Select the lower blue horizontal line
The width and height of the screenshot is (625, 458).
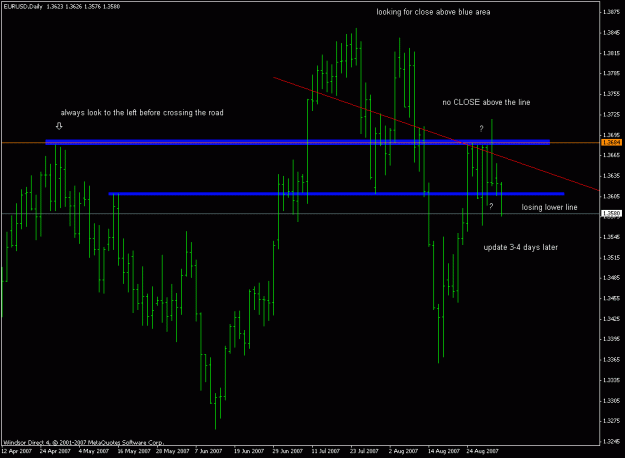(336, 194)
